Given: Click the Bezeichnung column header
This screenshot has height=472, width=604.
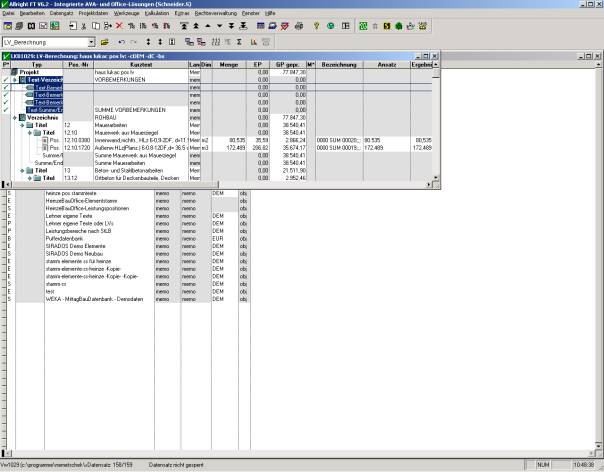Looking at the screenshot, I should click(339, 65).
